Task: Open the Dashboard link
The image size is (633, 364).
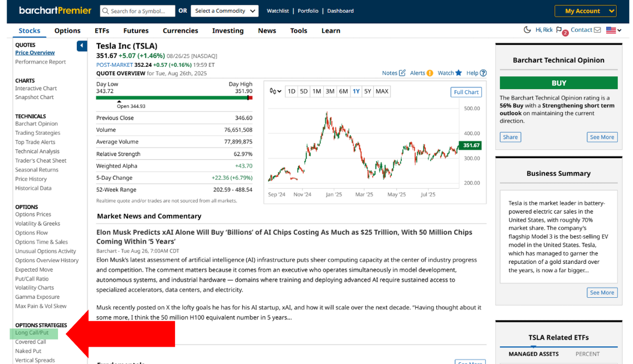Action: click(x=340, y=11)
